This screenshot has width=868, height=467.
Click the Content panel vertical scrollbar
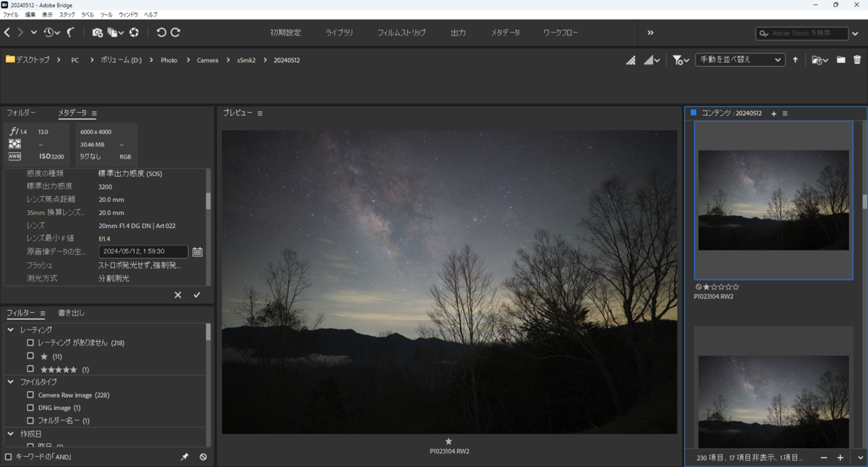(x=864, y=201)
